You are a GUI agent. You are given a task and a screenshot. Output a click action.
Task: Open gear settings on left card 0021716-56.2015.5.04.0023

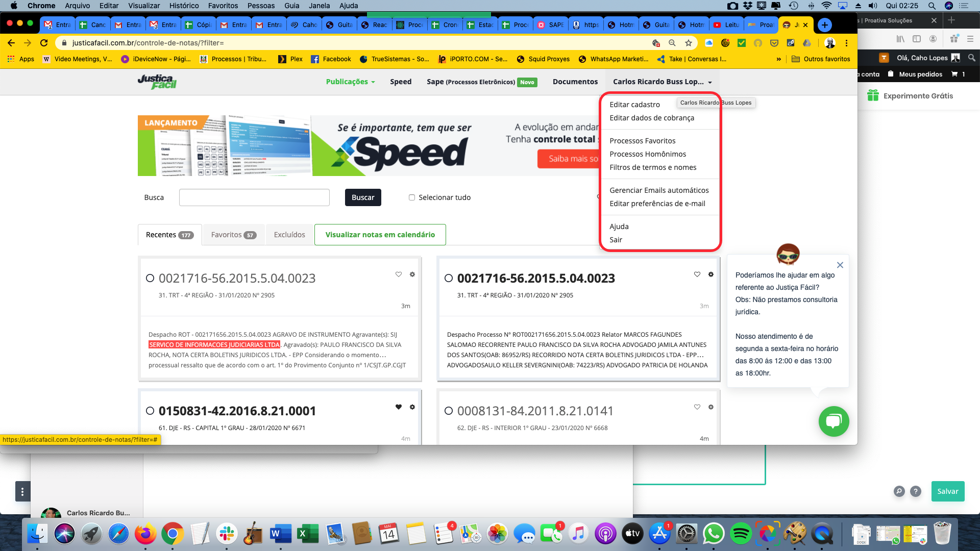point(412,274)
